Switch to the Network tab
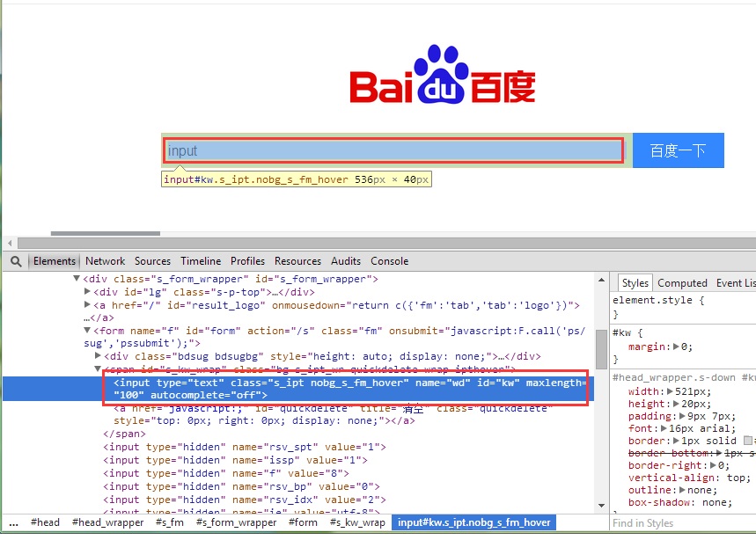The height and width of the screenshot is (540, 756). tap(105, 261)
